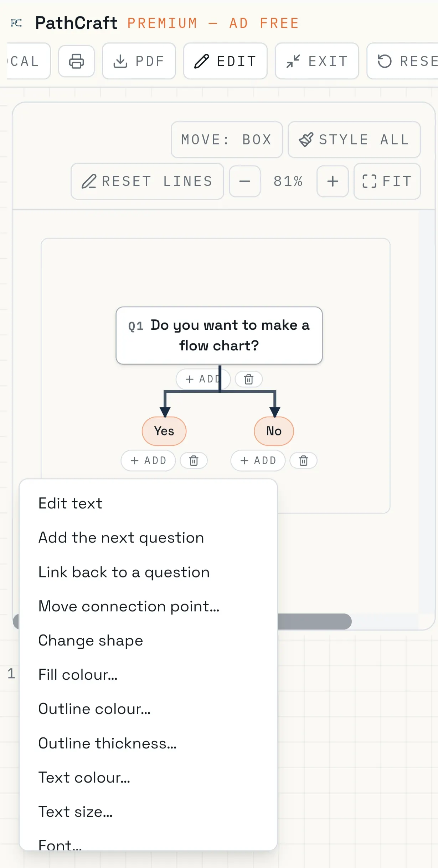Delete the No branch via trash icon
Screen dimensions: 438x868
coord(303,460)
